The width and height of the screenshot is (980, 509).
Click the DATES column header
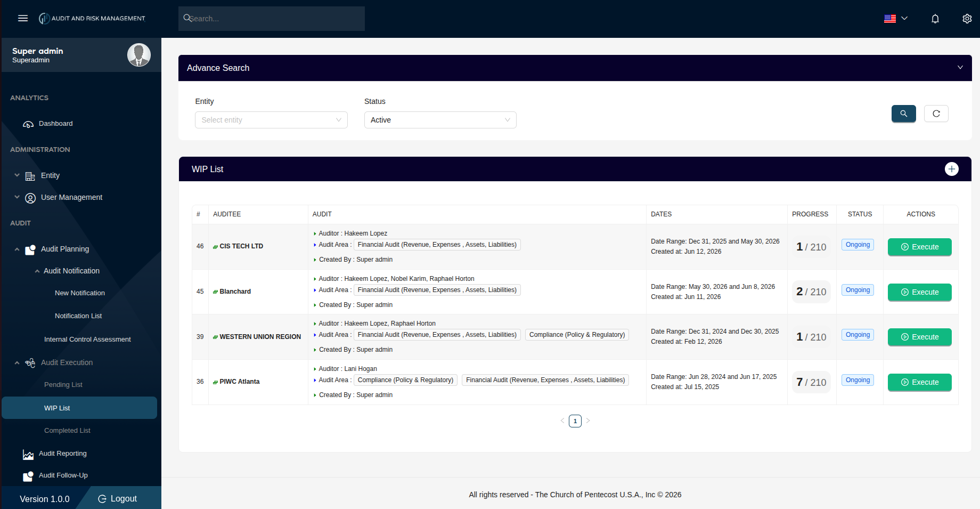tap(661, 214)
